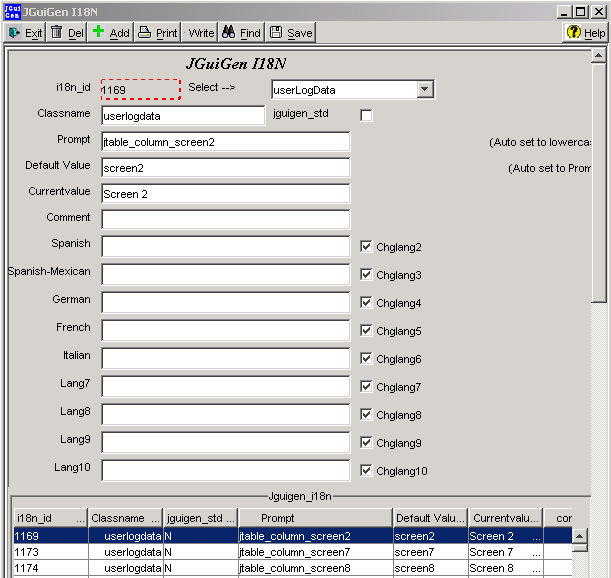Click the JGuiGen application icon in title bar

pos(12,12)
